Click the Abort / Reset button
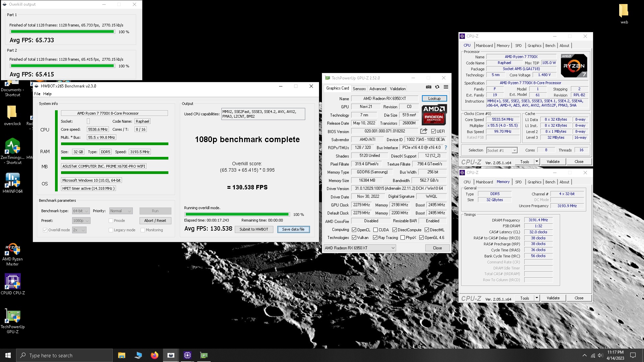Screen dimensions: 644x362 (155, 221)
